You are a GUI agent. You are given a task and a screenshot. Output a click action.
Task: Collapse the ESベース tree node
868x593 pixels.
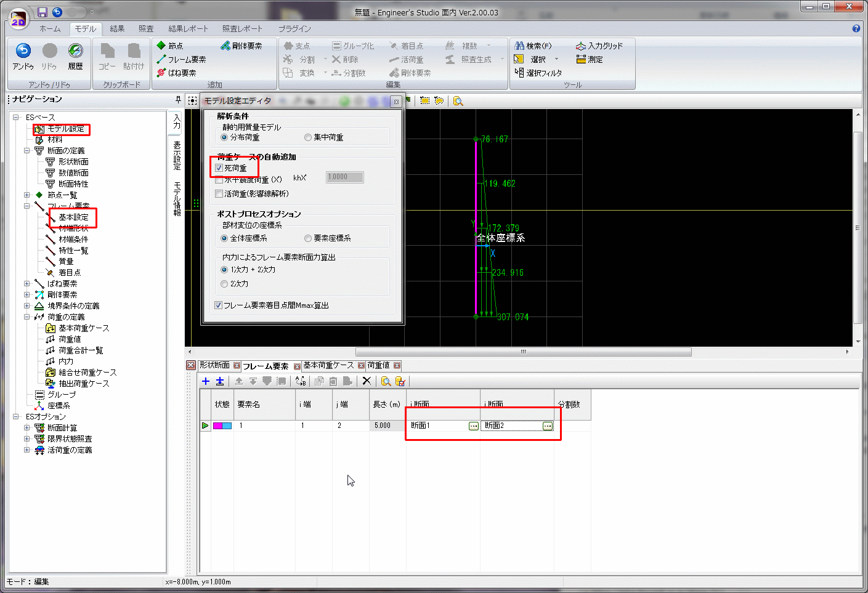coord(16,117)
